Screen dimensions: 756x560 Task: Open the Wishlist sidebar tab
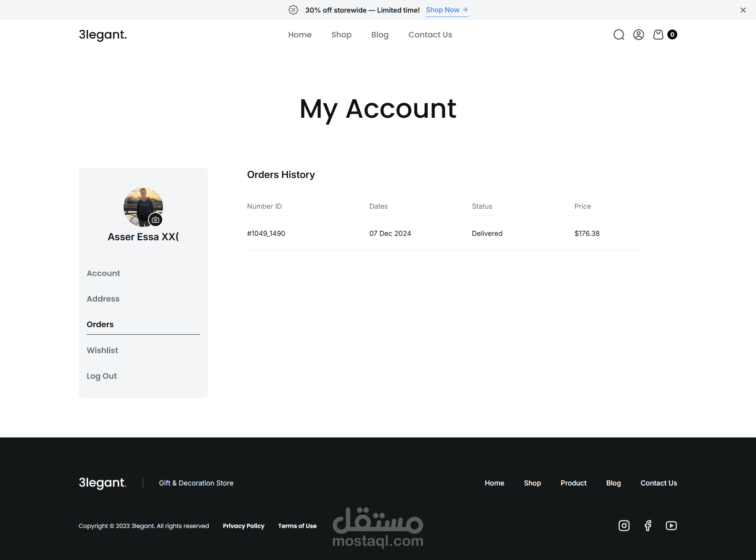102,350
